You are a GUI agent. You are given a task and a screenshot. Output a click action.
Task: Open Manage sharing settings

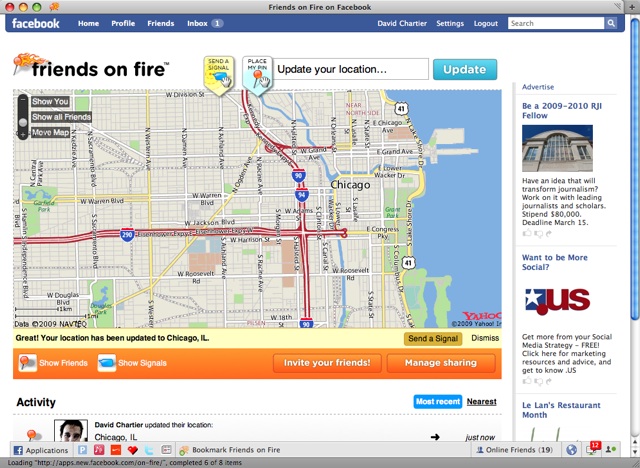[x=441, y=363]
